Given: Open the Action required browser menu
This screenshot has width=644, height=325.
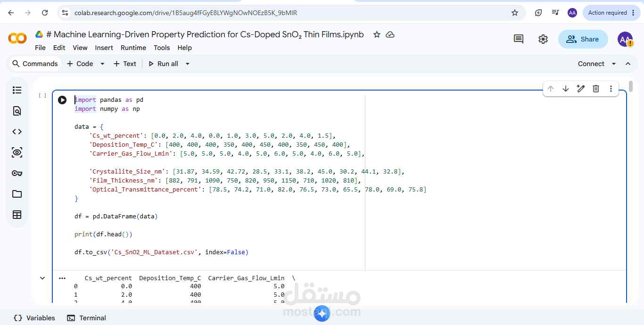Looking at the screenshot, I should (x=612, y=13).
